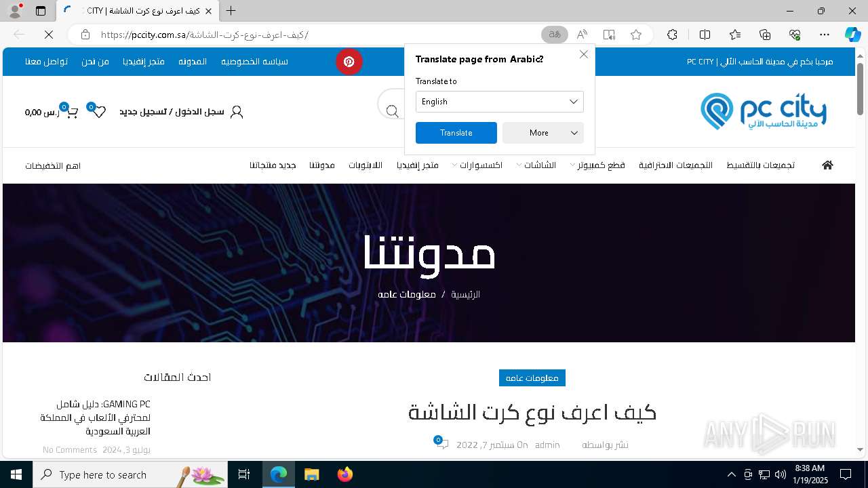Click the Windows taskbar search box
The width and height of the screenshot is (868, 488).
(x=130, y=474)
